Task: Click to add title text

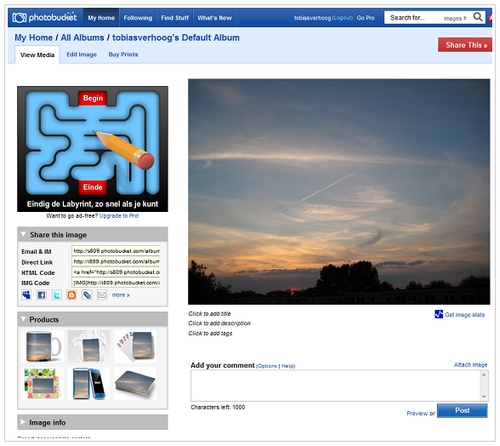Action: (x=209, y=314)
